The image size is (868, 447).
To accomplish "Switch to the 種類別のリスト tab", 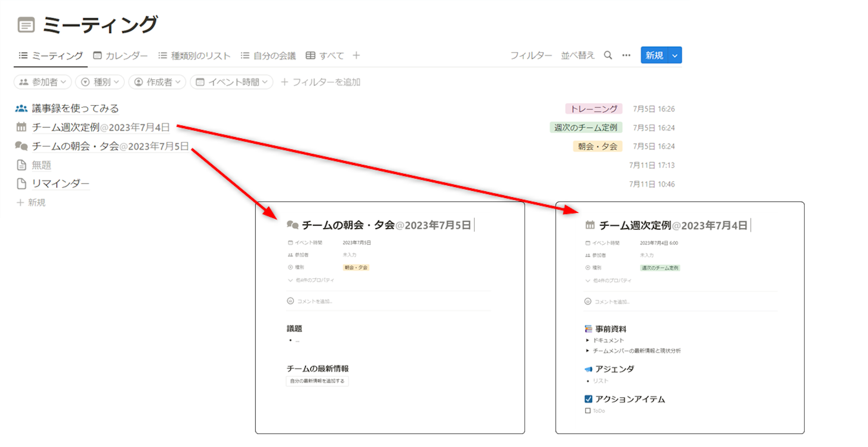I will pos(195,56).
